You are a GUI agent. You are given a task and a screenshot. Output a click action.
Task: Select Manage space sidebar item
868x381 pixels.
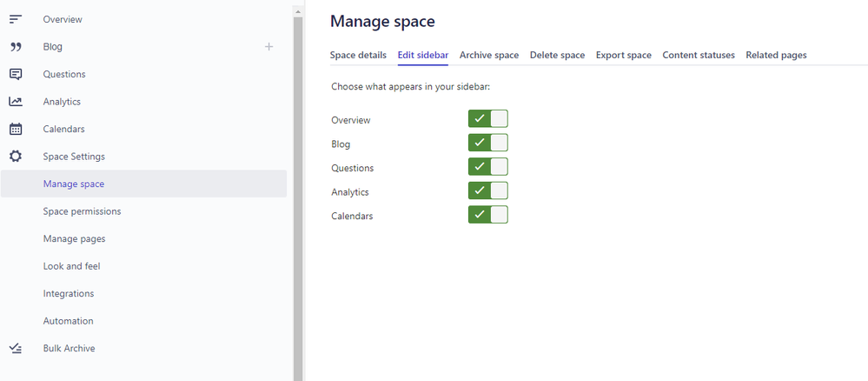click(143, 184)
